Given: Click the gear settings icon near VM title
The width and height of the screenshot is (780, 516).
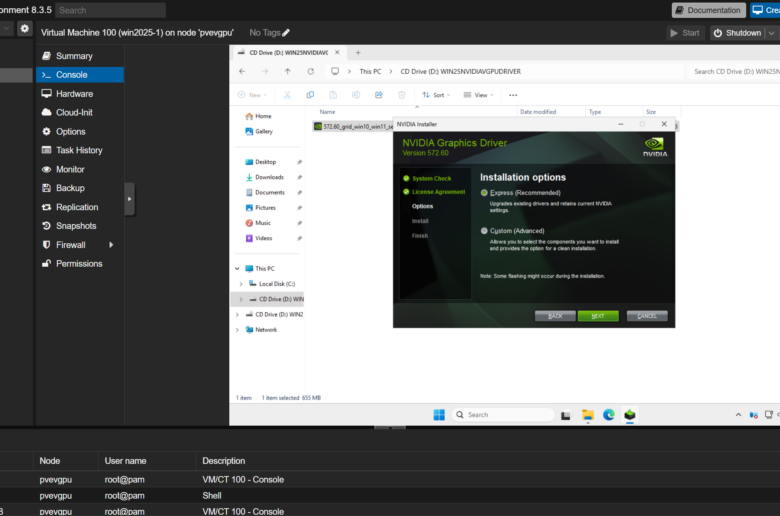Looking at the screenshot, I should click(x=24, y=29).
